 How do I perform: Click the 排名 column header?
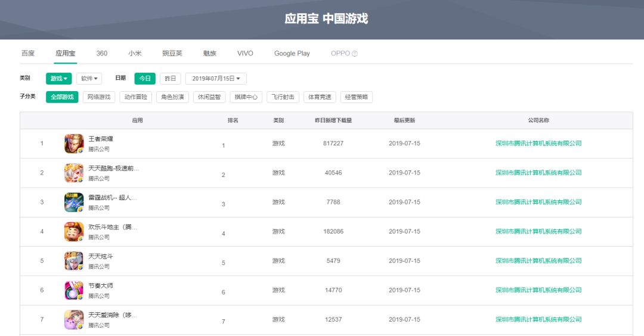[233, 120]
